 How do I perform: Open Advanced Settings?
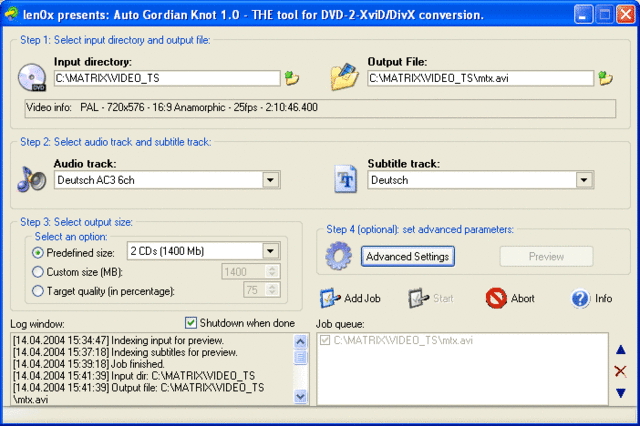407,257
